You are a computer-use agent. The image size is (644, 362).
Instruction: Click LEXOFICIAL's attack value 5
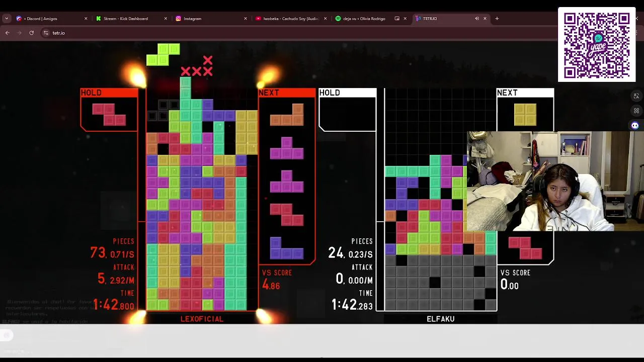[101, 279]
